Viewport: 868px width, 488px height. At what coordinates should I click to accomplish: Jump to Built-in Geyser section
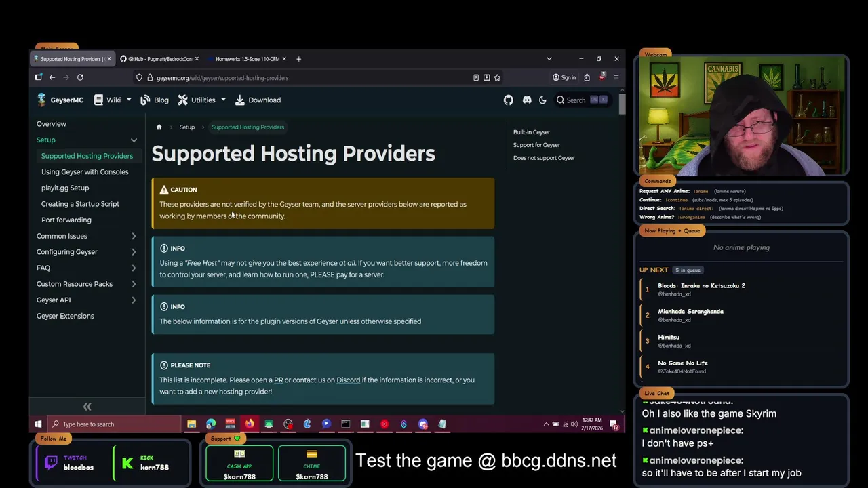tap(532, 132)
